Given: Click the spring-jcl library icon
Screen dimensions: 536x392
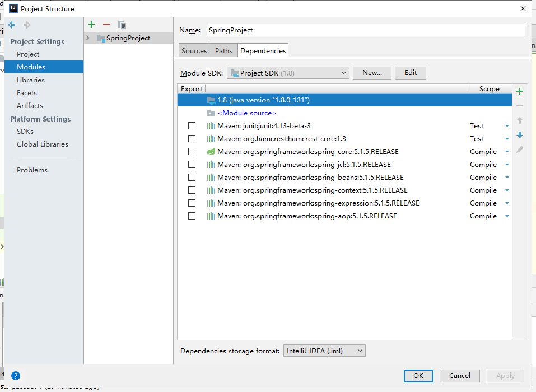Looking at the screenshot, I should coord(211,165).
